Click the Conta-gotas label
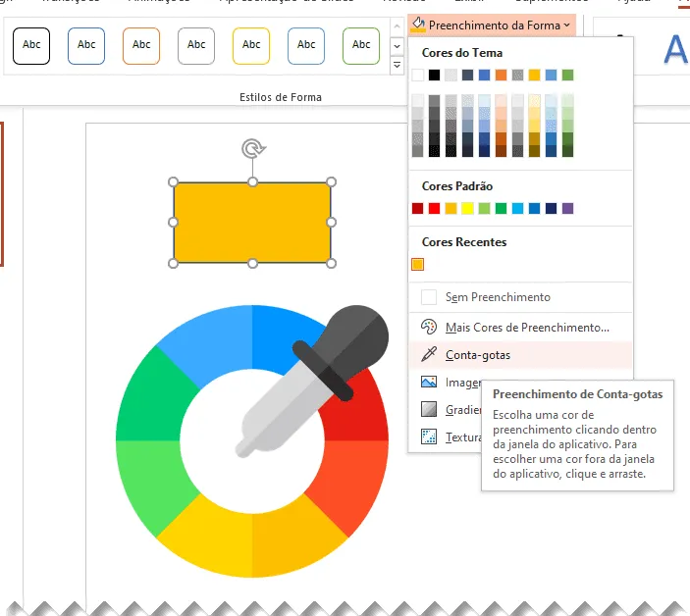The height and width of the screenshot is (616, 690). (478, 355)
